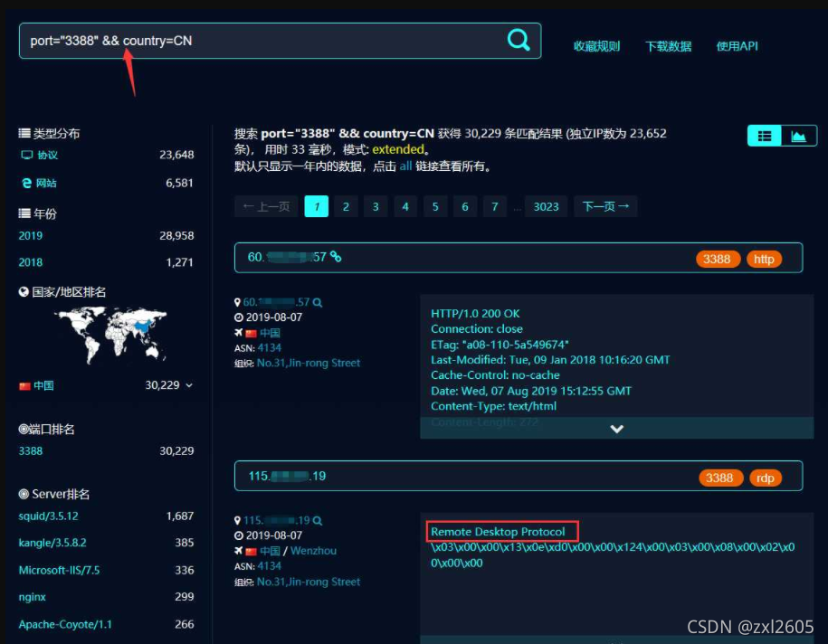The width and height of the screenshot is (828, 644).
Task: Go to results page 3
Action: point(376,206)
